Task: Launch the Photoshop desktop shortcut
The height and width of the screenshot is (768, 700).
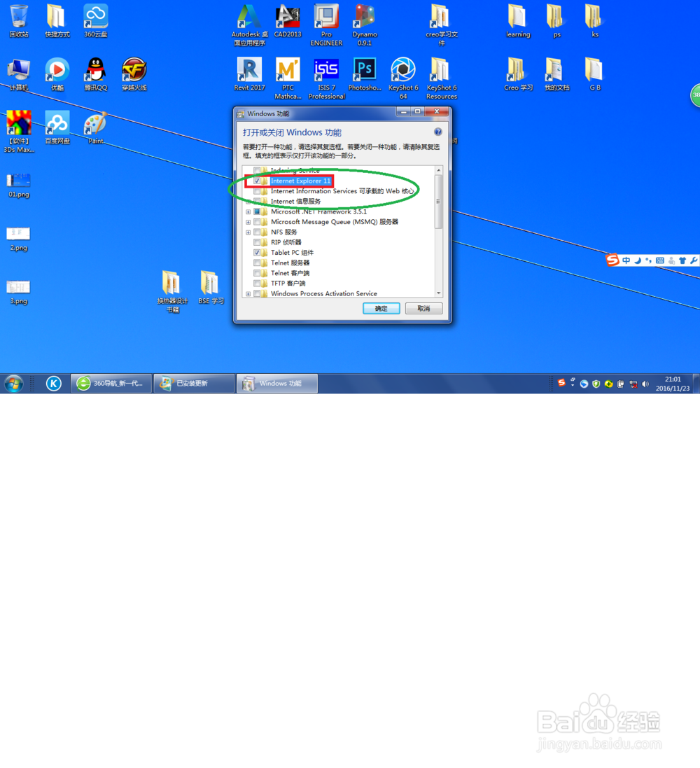Action: point(365,74)
